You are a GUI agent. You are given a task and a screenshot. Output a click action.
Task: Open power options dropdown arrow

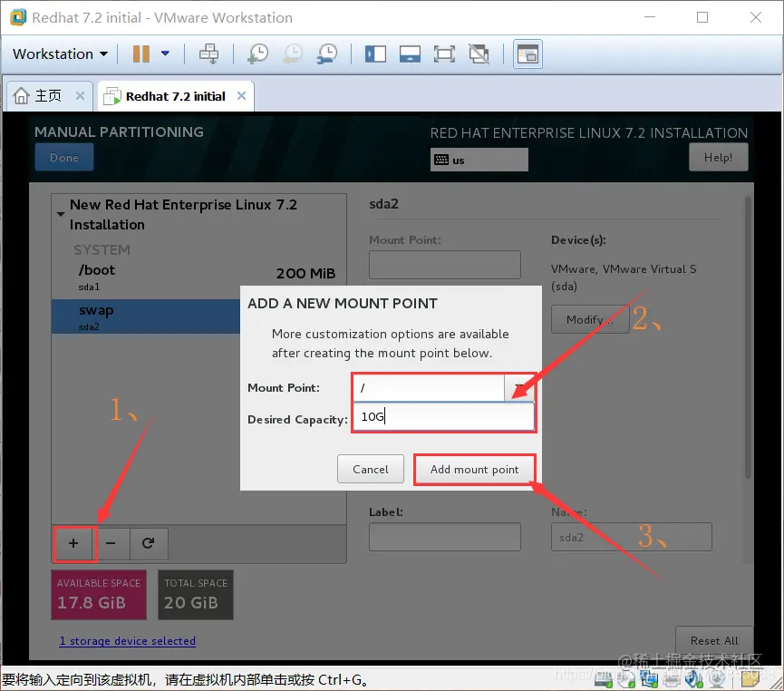click(165, 54)
